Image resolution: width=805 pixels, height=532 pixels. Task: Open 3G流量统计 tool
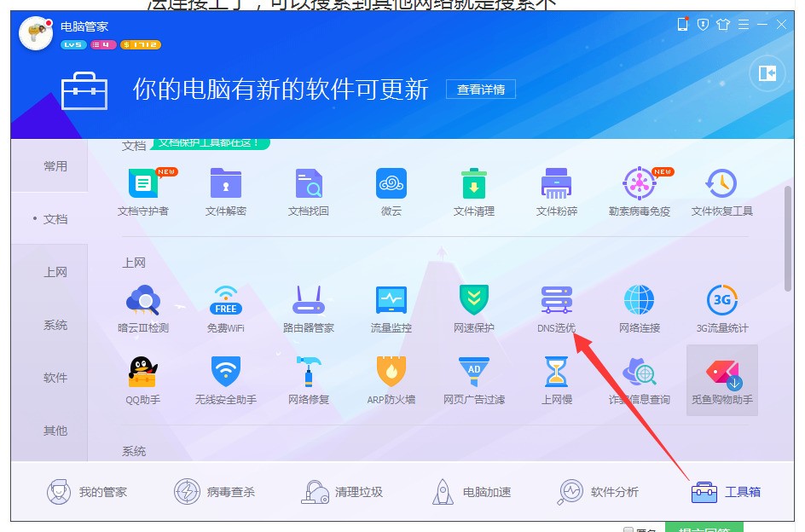(721, 309)
